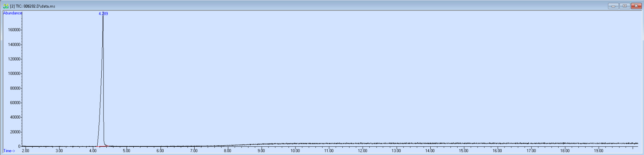Minimize the TIC chromatogram window

point(613,6)
